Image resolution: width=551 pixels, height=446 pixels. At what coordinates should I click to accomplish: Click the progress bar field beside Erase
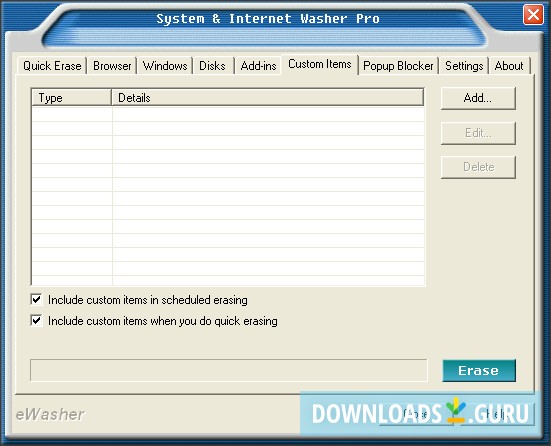pos(229,370)
